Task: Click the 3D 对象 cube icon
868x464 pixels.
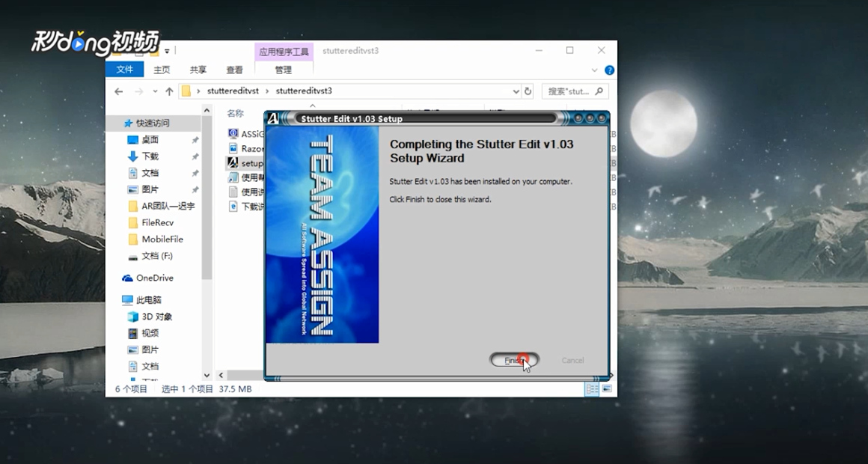Action: pyautogui.click(x=133, y=317)
